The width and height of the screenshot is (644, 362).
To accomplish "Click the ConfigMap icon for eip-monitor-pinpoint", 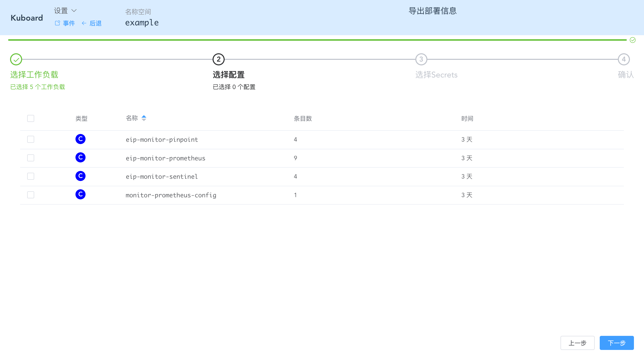I will coord(80,139).
